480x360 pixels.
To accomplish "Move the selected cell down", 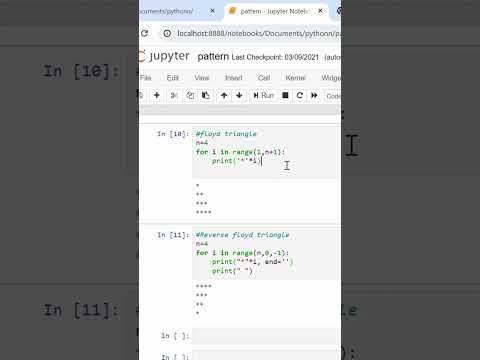I will pos(239,95).
